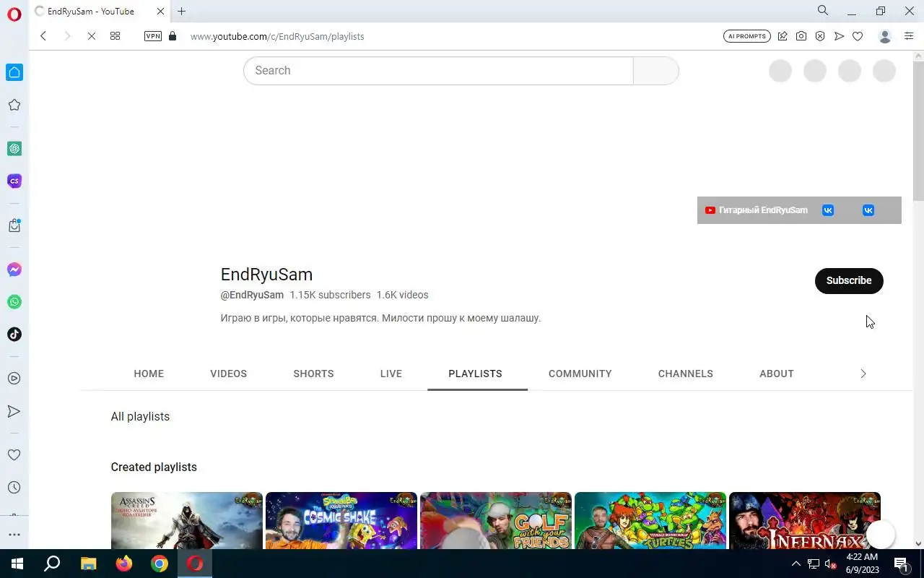
Task: Open sidebar setup three-dots menu
Action: click(x=14, y=535)
